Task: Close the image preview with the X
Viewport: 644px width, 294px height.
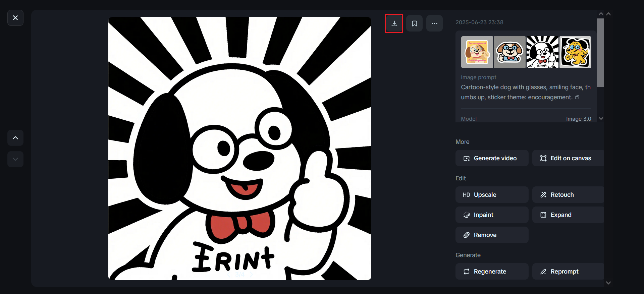Action: [x=15, y=18]
